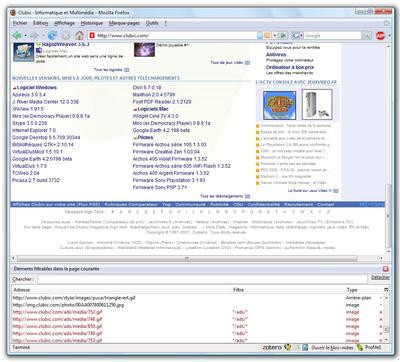The width and height of the screenshot is (400, 362).
Task: Focus the Google search box
Action: coord(332,35)
